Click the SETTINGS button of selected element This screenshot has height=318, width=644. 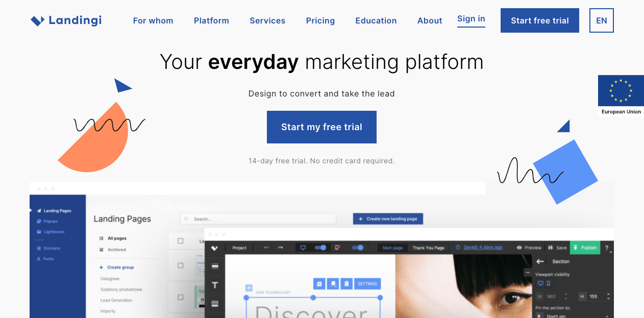click(x=367, y=284)
